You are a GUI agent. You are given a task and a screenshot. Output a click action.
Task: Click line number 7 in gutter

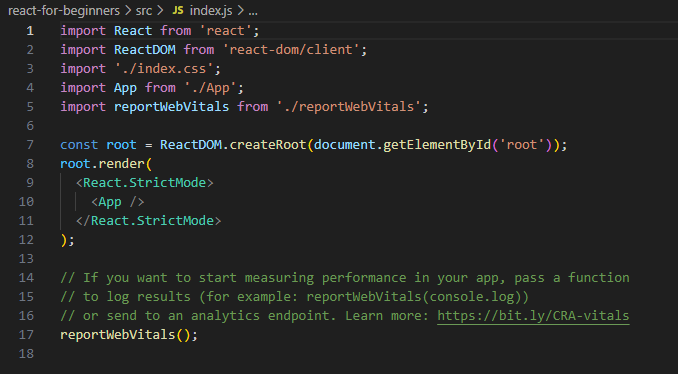(x=30, y=144)
